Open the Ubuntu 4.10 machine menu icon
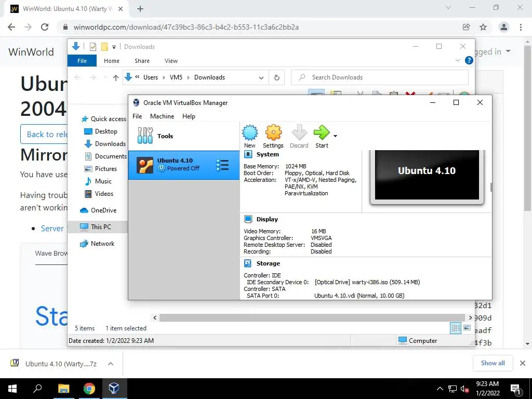Screen dimensions: 532x399 (222, 165)
